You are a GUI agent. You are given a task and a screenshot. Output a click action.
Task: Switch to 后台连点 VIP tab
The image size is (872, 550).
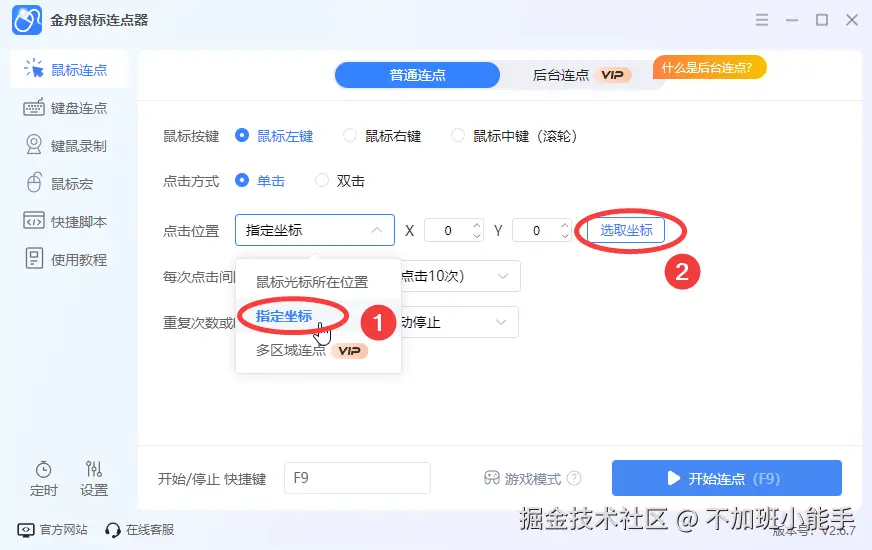click(x=581, y=75)
